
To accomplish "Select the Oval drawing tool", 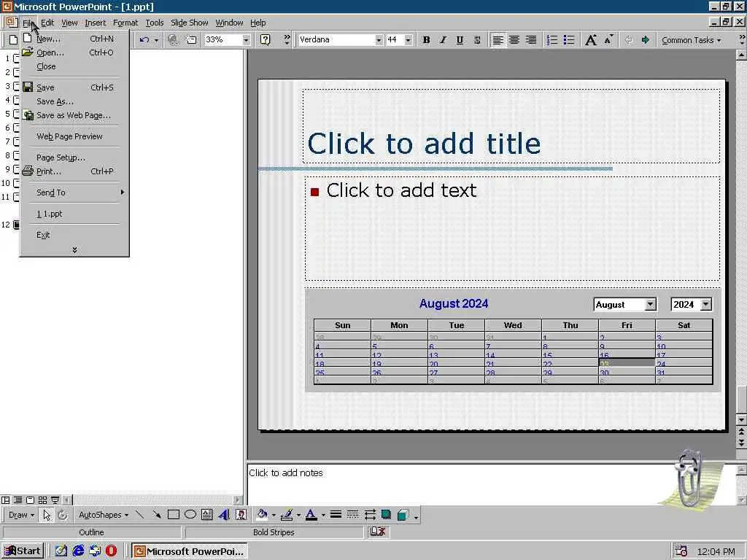I will (190, 515).
